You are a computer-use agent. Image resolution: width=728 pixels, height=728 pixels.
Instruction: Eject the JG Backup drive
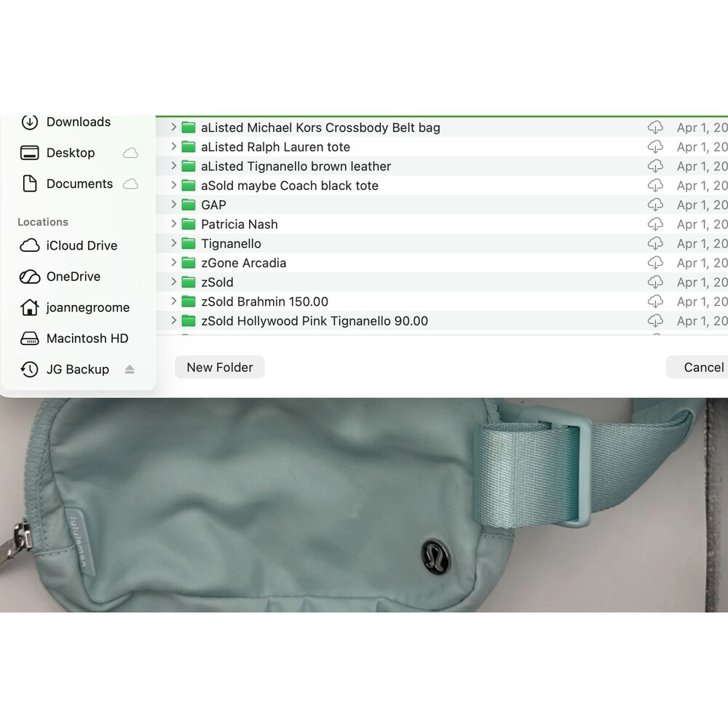[x=130, y=370]
